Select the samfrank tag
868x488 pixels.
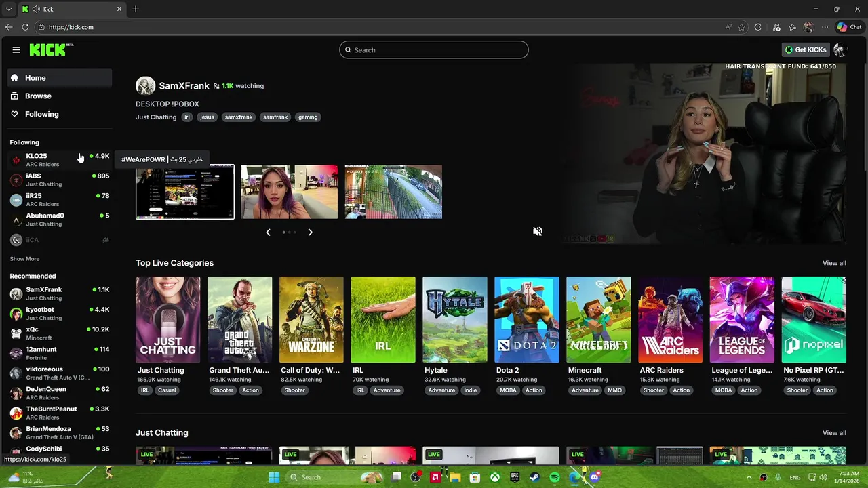[x=275, y=117]
